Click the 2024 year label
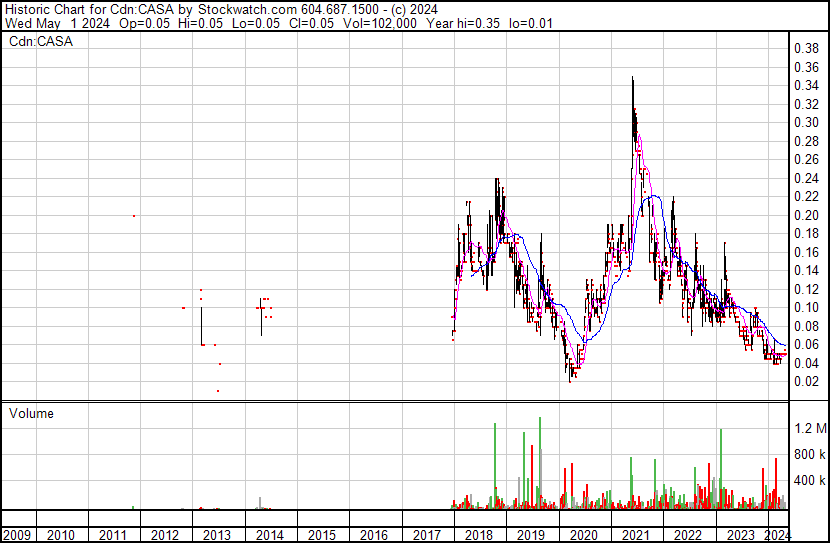 click(x=778, y=535)
